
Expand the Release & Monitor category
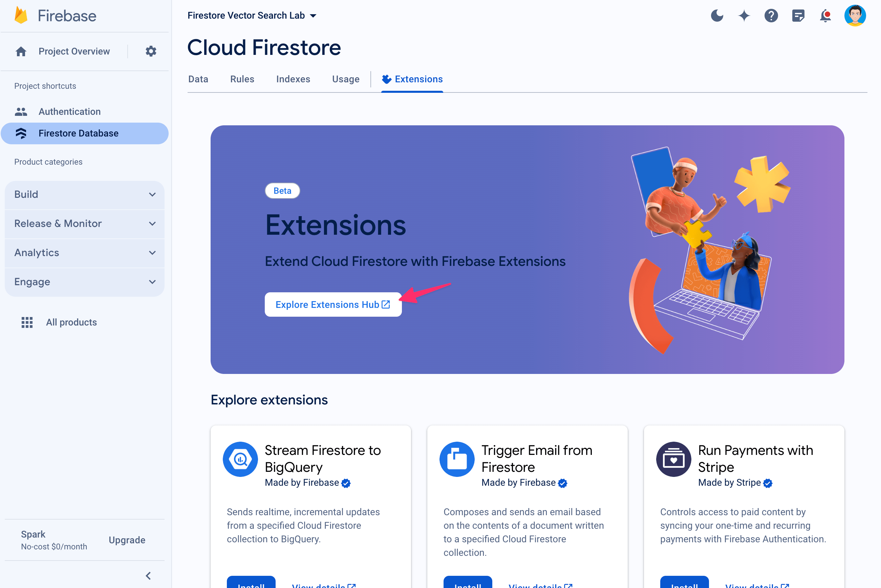(85, 223)
